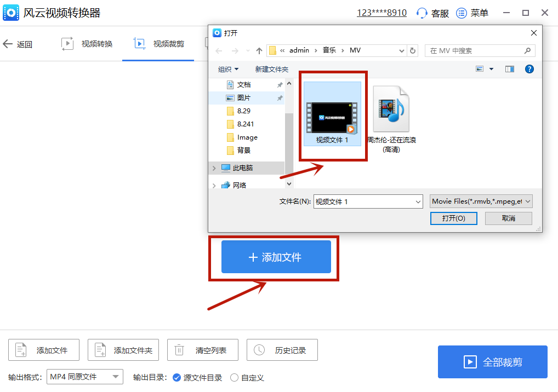
Task: Open the 菜单 menu icon
Action: pyautogui.click(x=461, y=13)
